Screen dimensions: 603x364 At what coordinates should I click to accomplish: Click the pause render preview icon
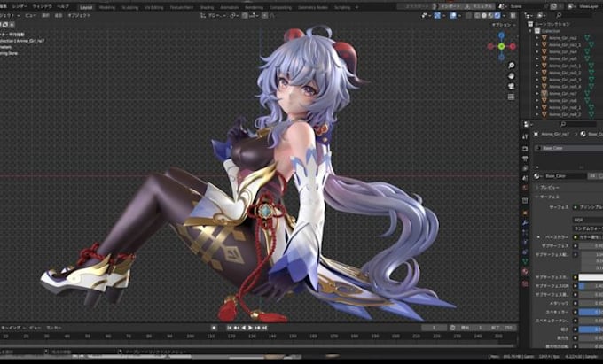[x=513, y=15]
